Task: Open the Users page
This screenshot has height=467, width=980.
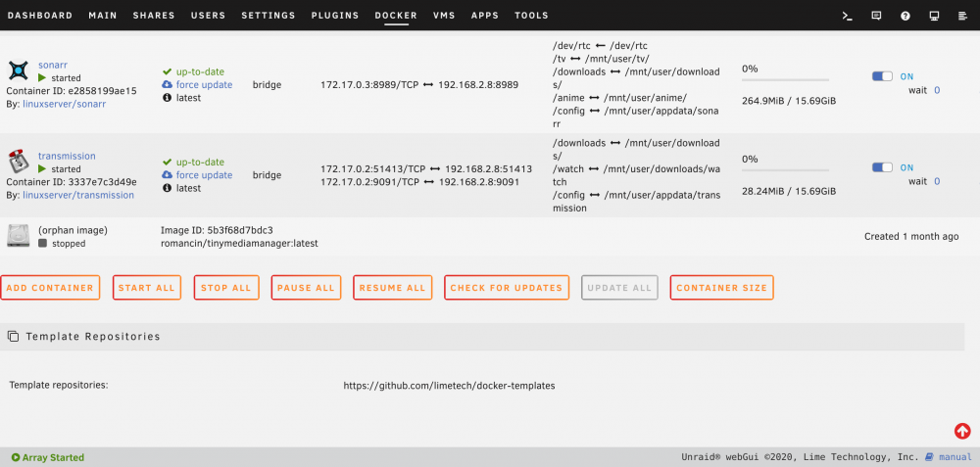Action: [208, 16]
